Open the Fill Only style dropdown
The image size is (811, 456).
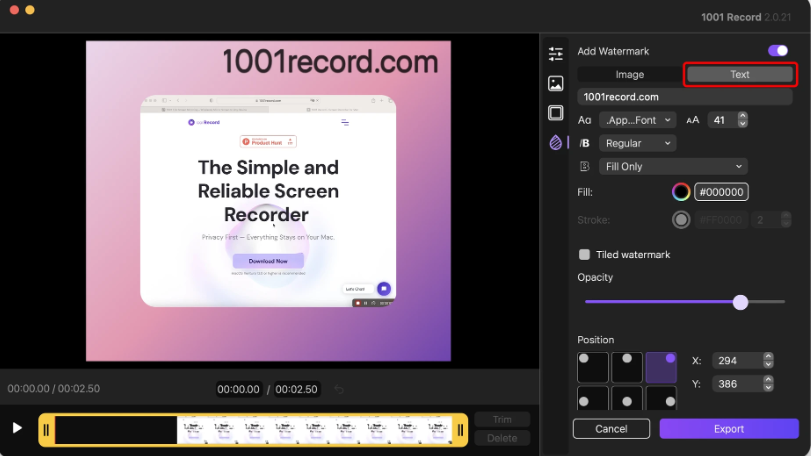click(x=673, y=166)
